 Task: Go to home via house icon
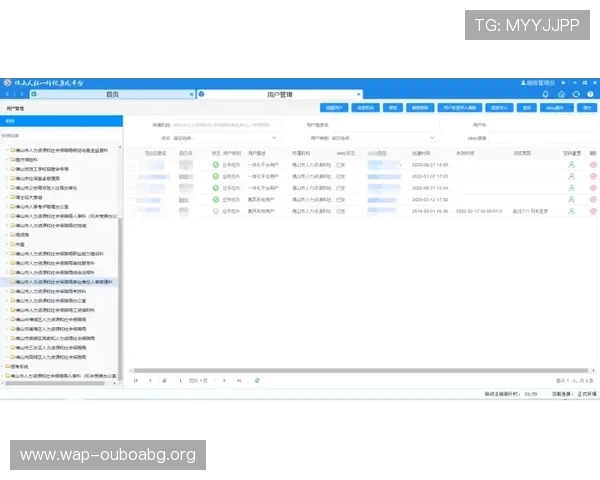coord(561,94)
